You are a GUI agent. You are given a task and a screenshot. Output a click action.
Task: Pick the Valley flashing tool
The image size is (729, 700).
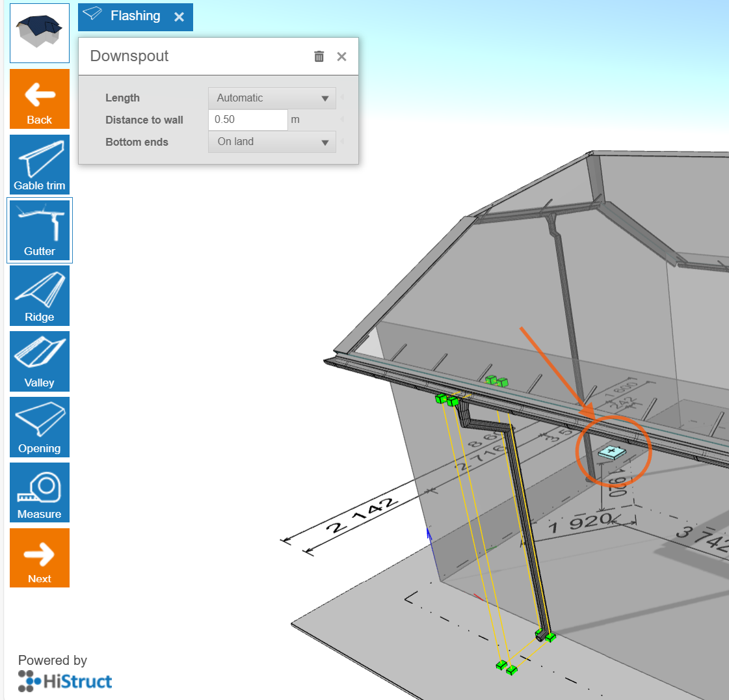[40, 362]
